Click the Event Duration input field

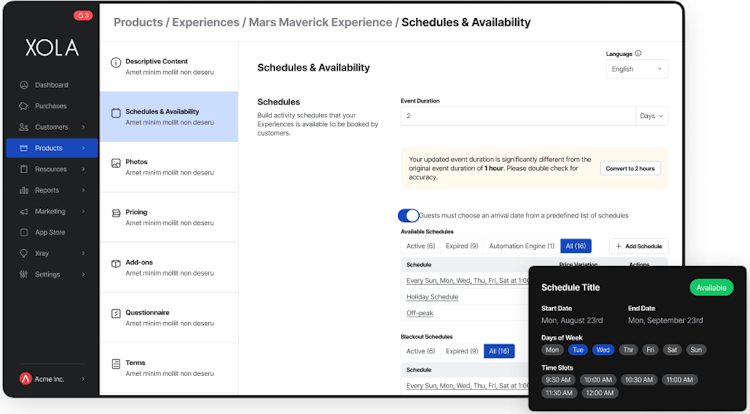(x=517, y=116)
